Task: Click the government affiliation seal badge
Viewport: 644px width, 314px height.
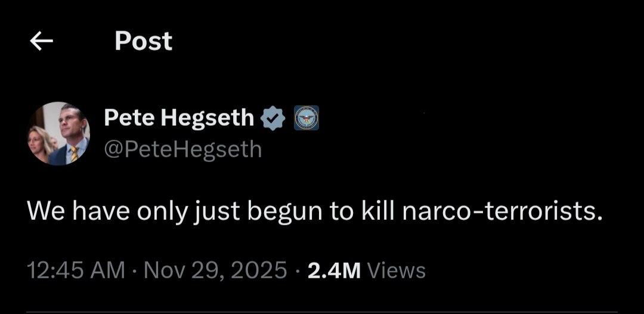Action: coord(306,118)
